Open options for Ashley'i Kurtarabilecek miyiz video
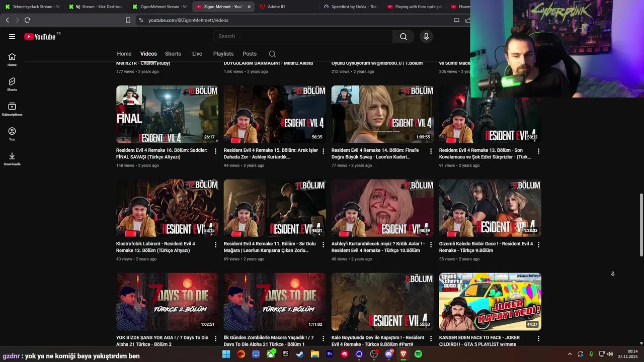Screen dimensions: 644x362 (x=431, y=244)
